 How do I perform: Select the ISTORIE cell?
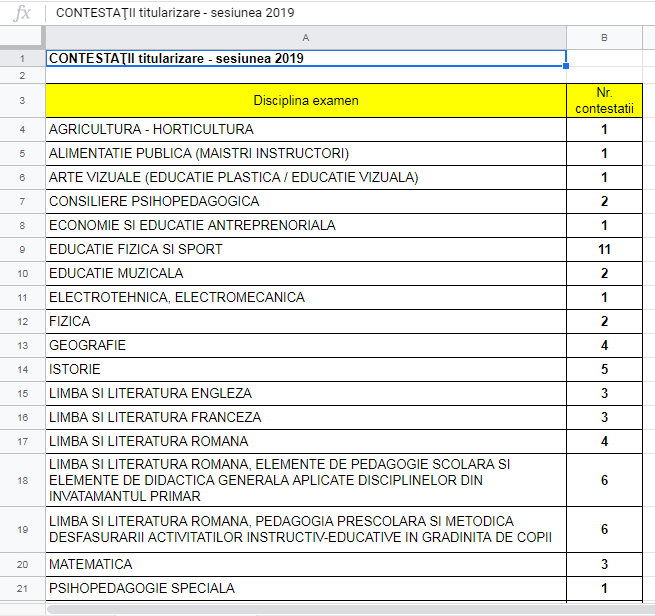point(305,369)
